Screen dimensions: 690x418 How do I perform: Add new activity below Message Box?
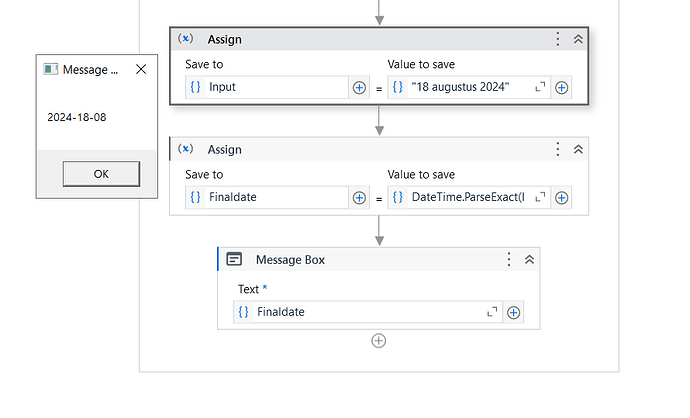pyautogui.click(x=379, y=340)
